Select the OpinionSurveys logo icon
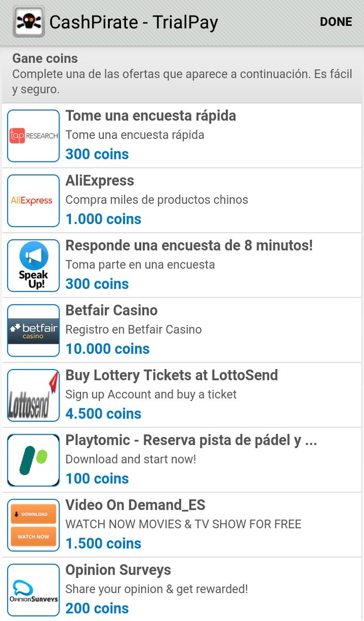This screenshot has height=621, width=364. click(34, 590)
